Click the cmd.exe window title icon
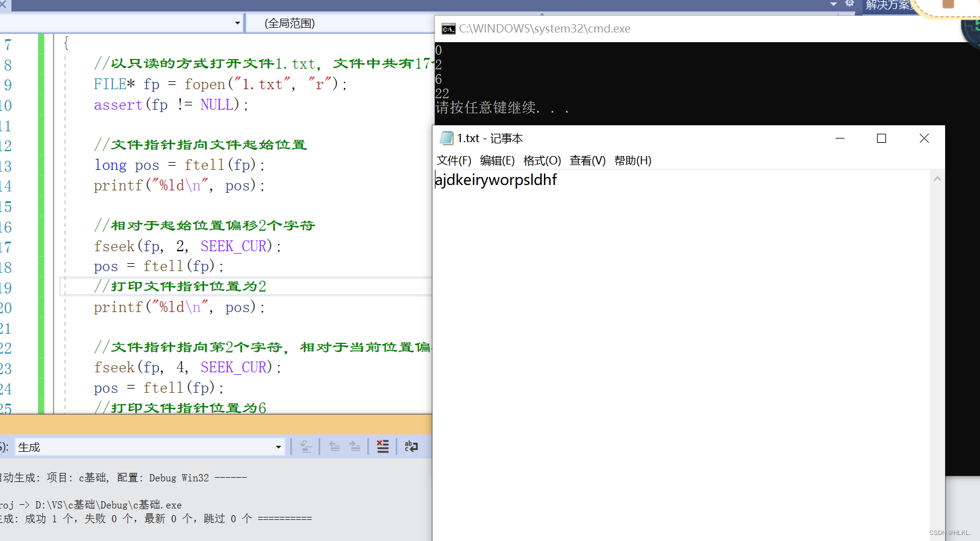This screenshot has width=980, height=541. pos(448,29)
